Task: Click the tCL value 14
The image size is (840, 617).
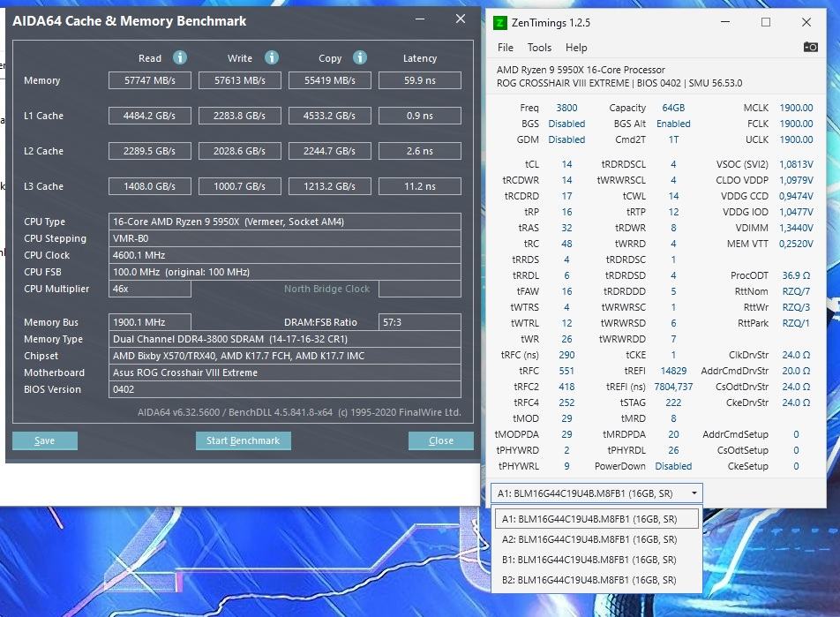Action: 566,164
